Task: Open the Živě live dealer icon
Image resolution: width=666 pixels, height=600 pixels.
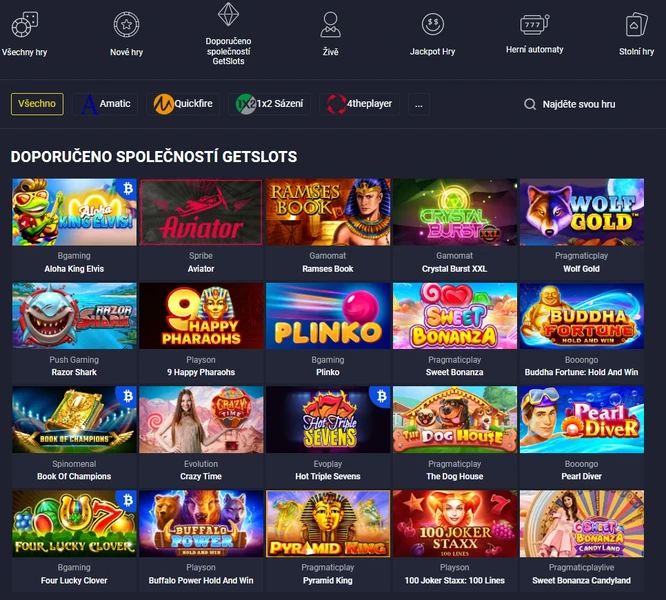Action: (330, 25)
